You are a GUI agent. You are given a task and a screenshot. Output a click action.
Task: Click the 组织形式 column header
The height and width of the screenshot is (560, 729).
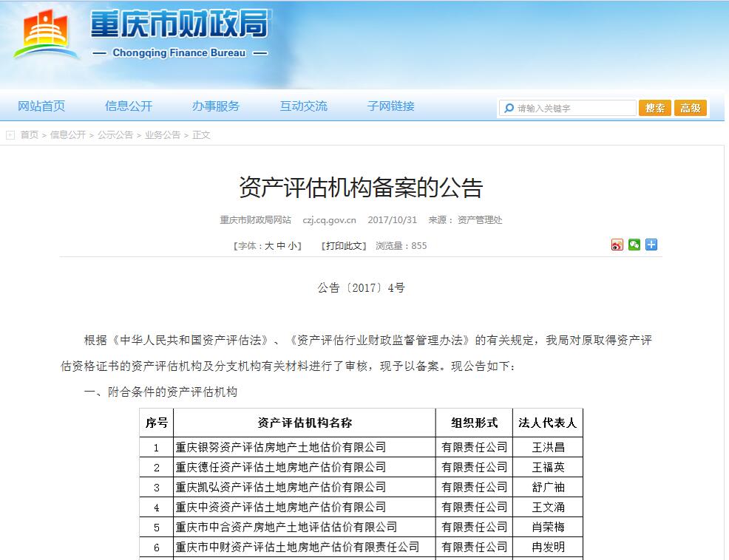click(x=474, y=423)
